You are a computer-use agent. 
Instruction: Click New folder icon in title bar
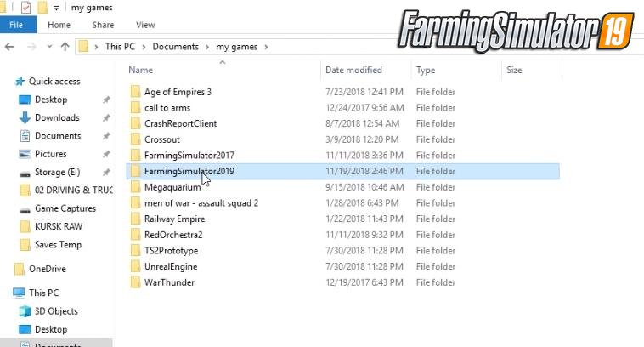tap(42, 7)
